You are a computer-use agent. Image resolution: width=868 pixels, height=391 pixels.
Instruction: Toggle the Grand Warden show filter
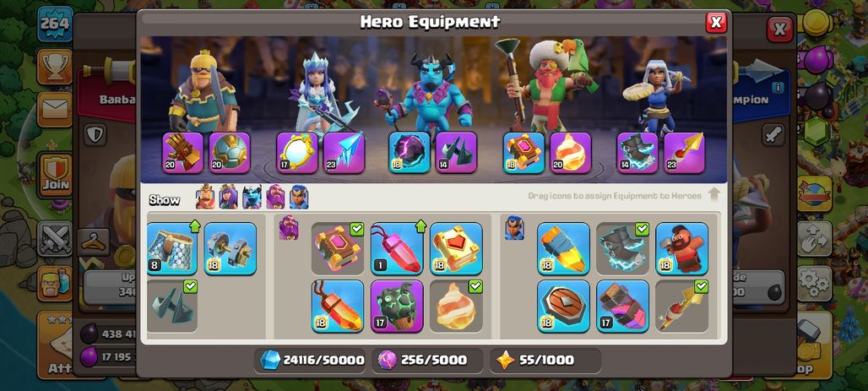275,197
